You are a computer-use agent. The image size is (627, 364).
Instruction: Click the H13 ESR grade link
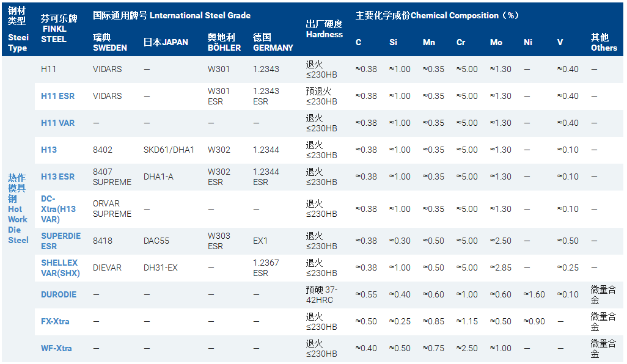point(57,177)
